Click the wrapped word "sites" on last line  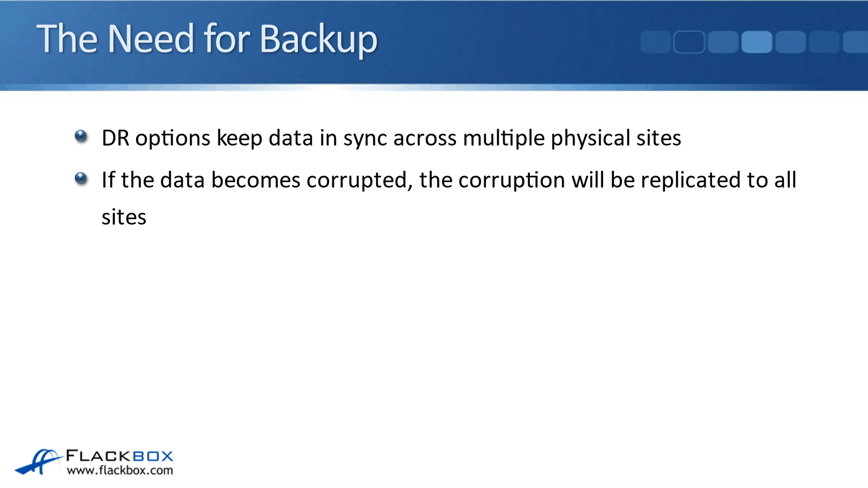[x=124, y=217]
